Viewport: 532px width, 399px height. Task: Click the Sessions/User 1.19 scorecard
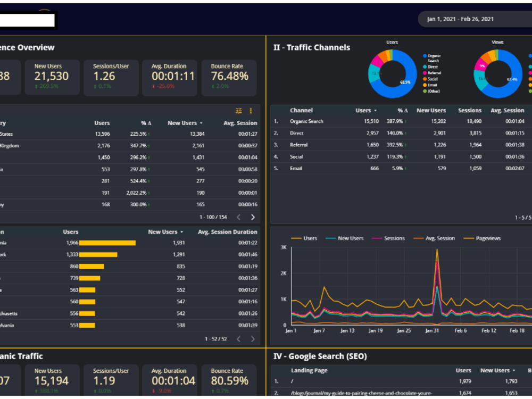point(111,381)
